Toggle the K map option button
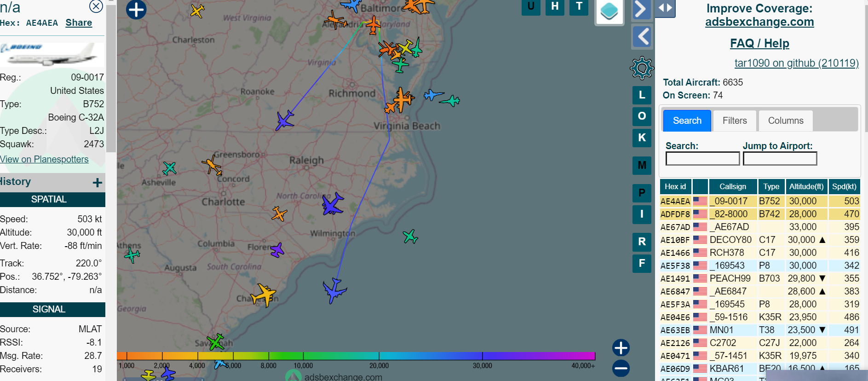Image resolution: width=868 pixels, height=381 pixels. (642, 138)
